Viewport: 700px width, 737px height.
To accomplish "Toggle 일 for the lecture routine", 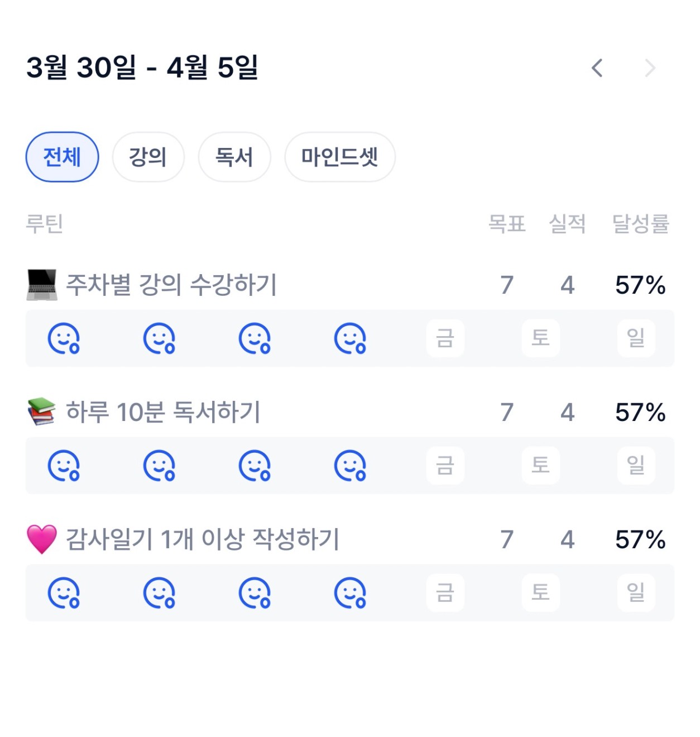I will 636,338.
